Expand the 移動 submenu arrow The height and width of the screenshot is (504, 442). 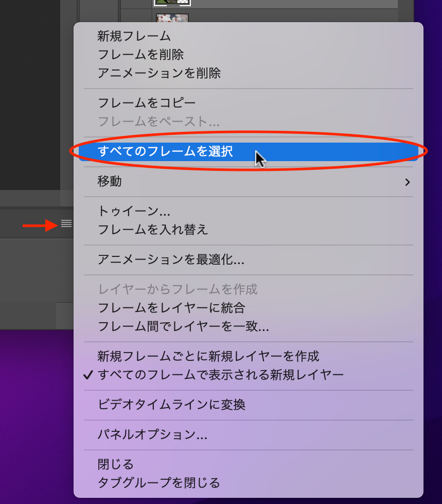(408, 182)
